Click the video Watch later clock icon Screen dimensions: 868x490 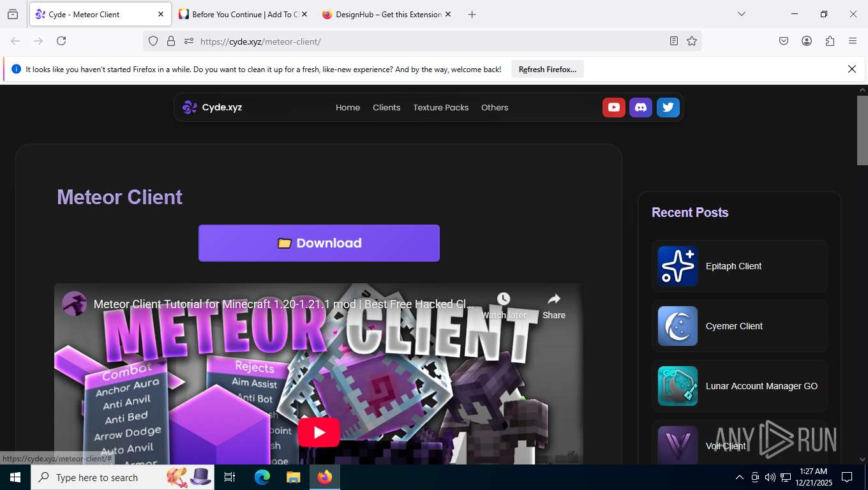(x=504, y=299)
